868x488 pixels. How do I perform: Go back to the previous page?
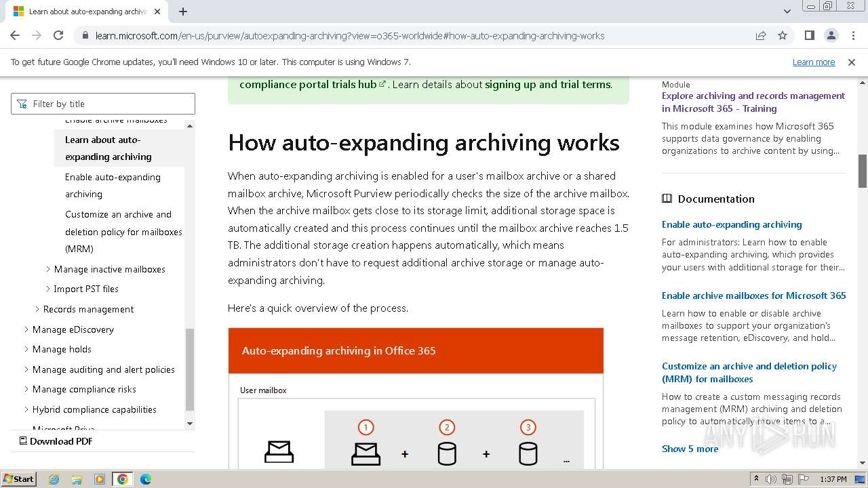pyautogui.click(x=15, y=35)
